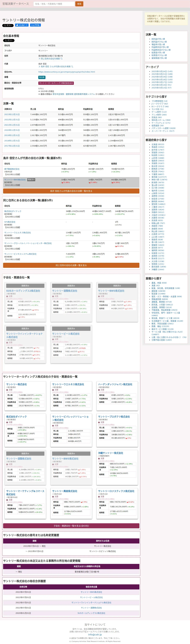The width and height of the screenshot is (190, 644).
Task: Click the 製造業 tag in 会社基本情報
Action: (x=42, y=77)
